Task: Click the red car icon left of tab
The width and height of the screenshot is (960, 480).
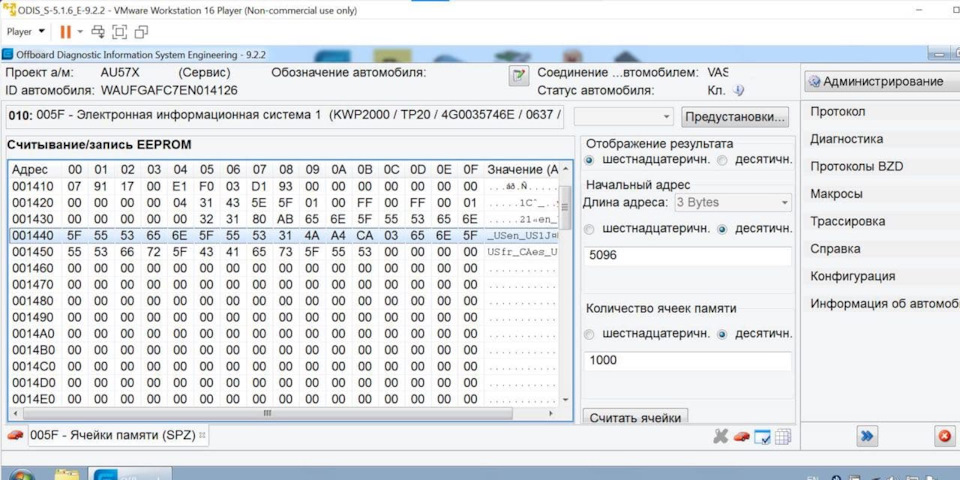Action: (x=15, y=435)
